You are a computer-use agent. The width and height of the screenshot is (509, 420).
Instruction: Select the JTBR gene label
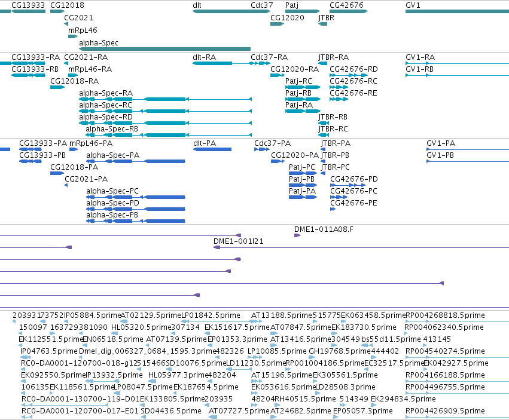coord(326,18)
